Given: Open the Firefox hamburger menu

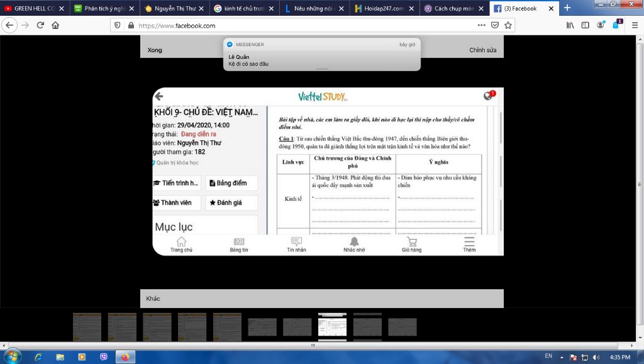Looking at the screenshot, I should tap(635, 25).
